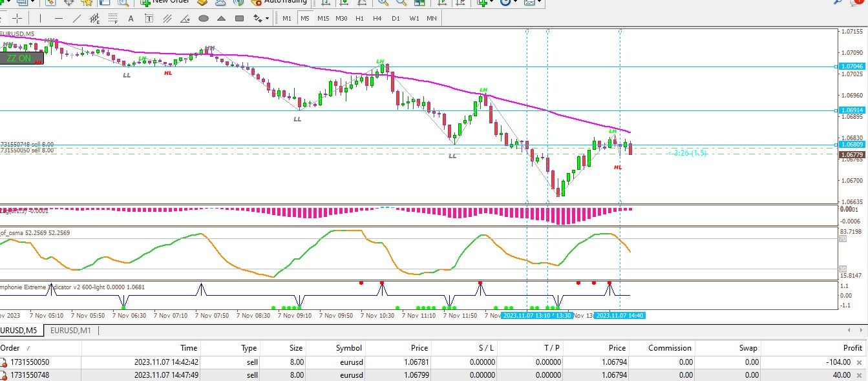The image size is (868, 381).
Task: Sort trades by Profit column header
Action: (852, 347)
